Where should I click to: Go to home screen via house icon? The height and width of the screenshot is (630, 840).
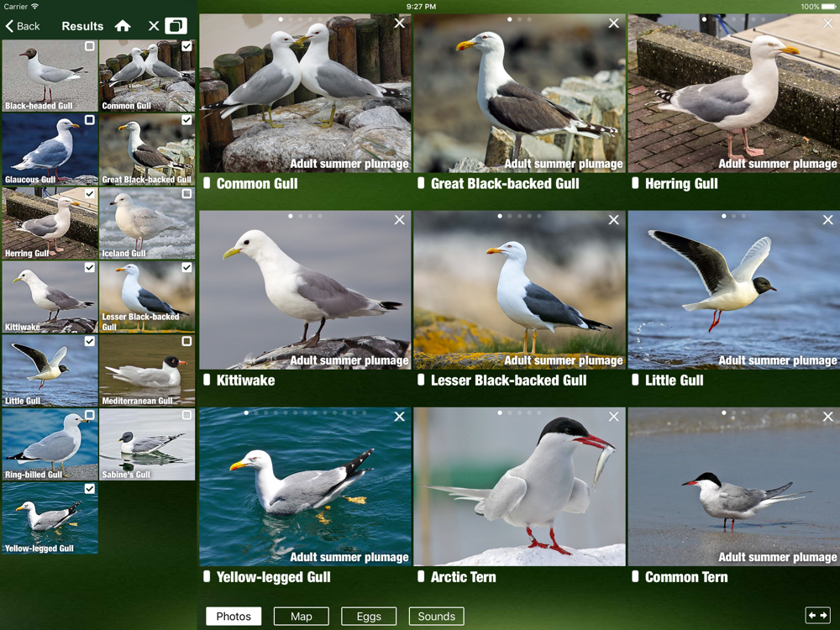coord(123,26)
